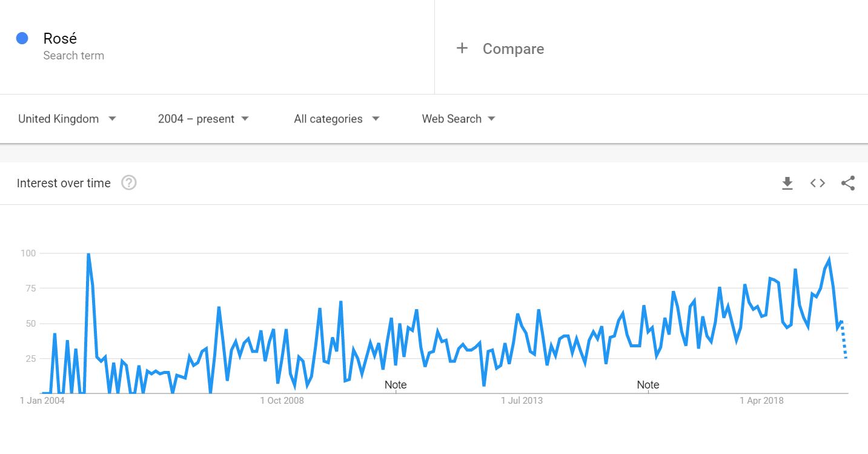Click the 1 Jul 2013 axis label
The width and height of the screenshot is (868, 454).
522,401
